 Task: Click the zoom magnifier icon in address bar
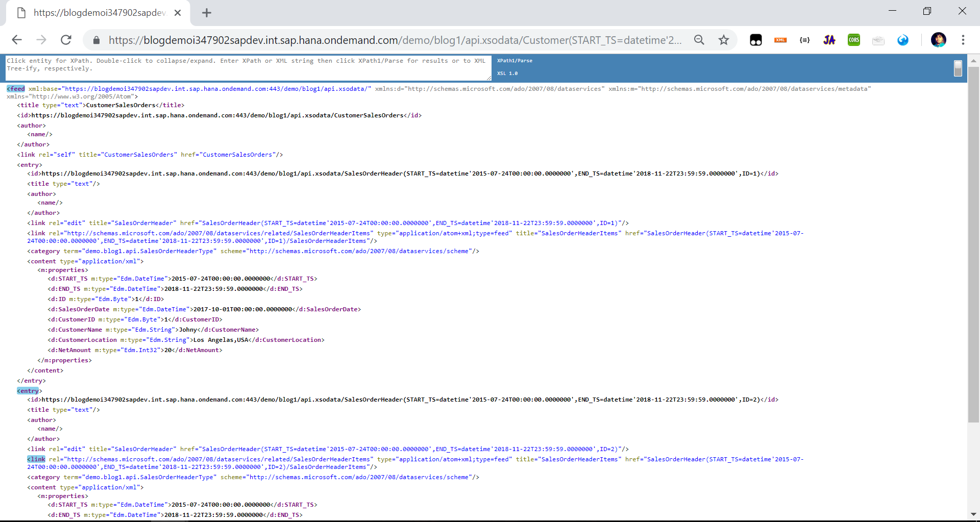tap(699, 40)
